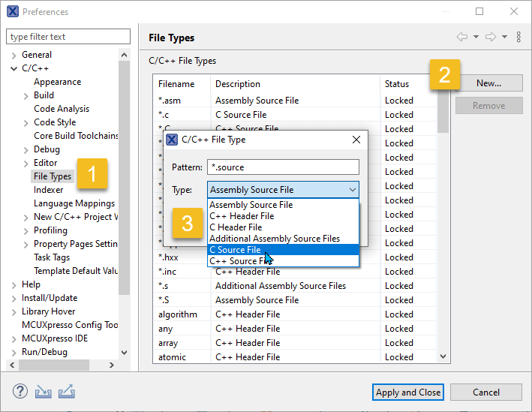Open the three-dot view menu icon
This screenshot has width=532, height=412.
pos(518,37)
